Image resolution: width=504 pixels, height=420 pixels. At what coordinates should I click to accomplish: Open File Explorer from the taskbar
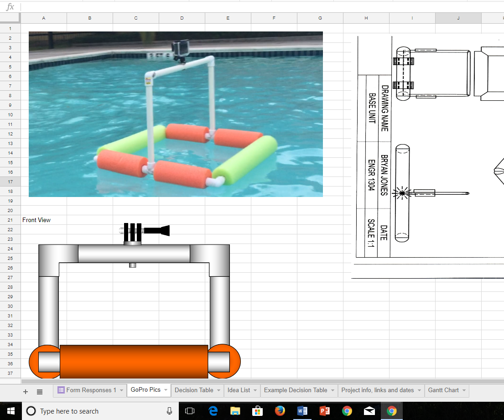click(x=235, y=411)
